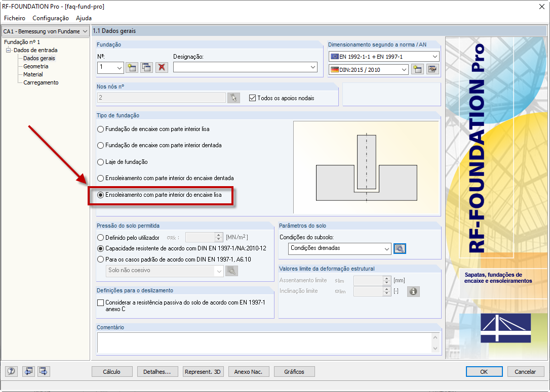Screen dimensions: 550x392
Task: Click the Anexo Nac. button
Action: click(249, 372)
